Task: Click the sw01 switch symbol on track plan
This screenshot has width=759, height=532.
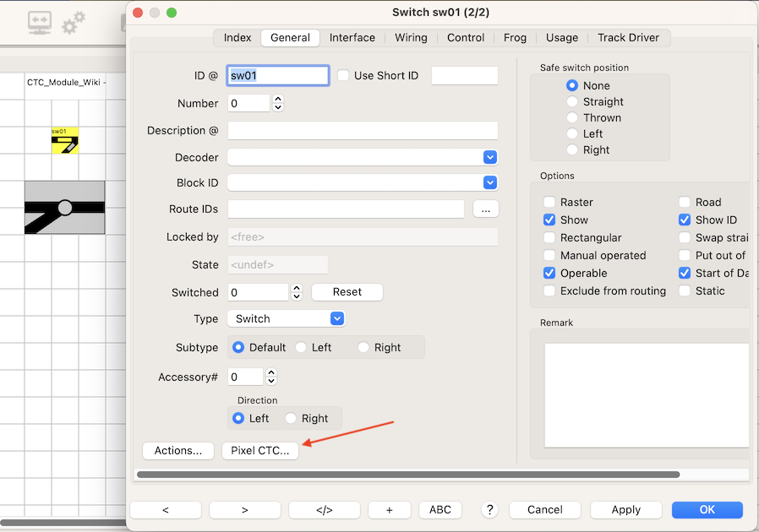Action: tap(65, 141)
